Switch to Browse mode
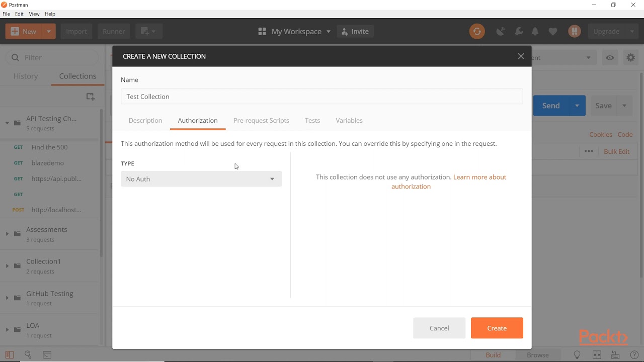The width and height of the screenshot is (644, 362). [538, 355]
